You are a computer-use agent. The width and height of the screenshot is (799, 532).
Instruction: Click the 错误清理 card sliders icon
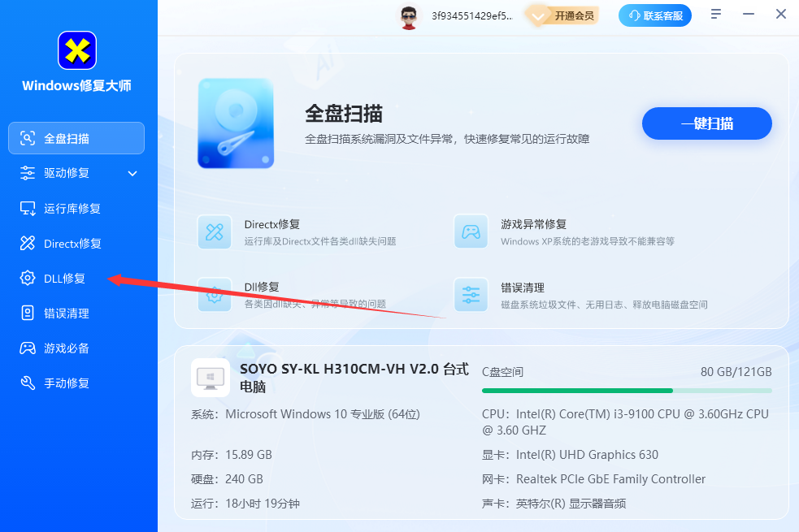click(x=471, y=295)
